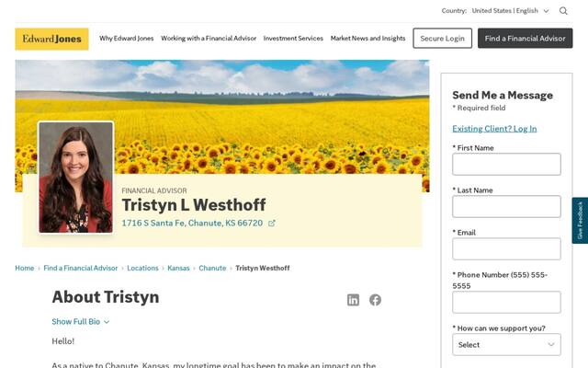Click Tristyn Westhoff's profile photo
This screenshot has height=368, width=588.
point(75,178)
